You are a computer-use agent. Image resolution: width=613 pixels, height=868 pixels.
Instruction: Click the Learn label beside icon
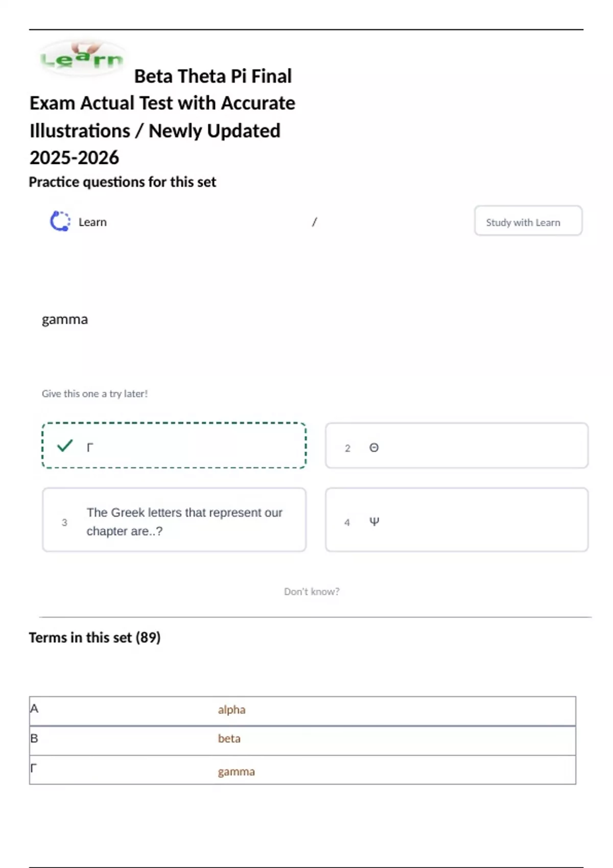[x=92, y=222]
